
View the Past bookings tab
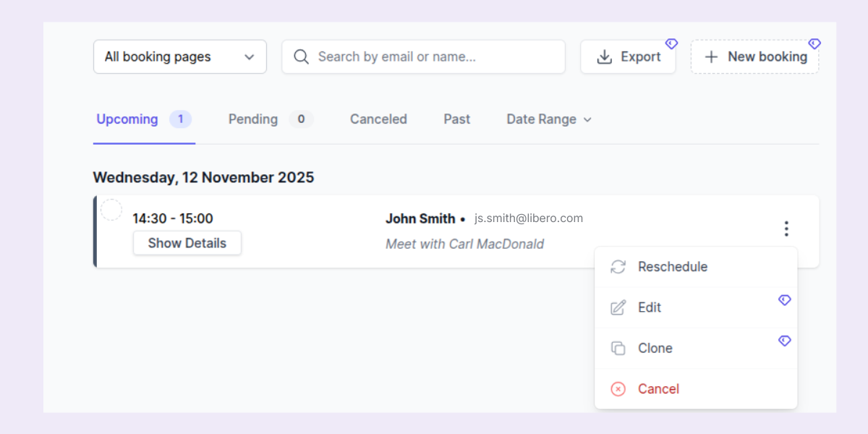(456, 119)
